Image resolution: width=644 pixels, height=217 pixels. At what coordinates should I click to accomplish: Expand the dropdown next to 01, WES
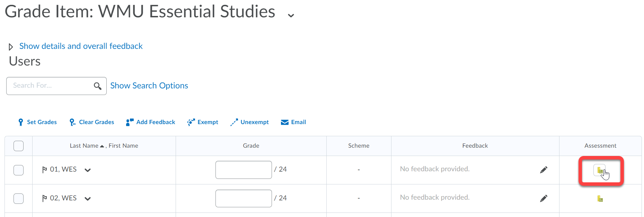tap(88, 170)
